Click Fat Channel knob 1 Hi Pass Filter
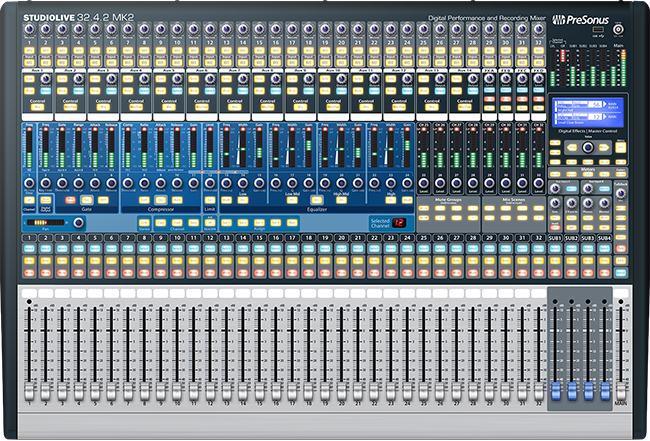 point(29,183)
